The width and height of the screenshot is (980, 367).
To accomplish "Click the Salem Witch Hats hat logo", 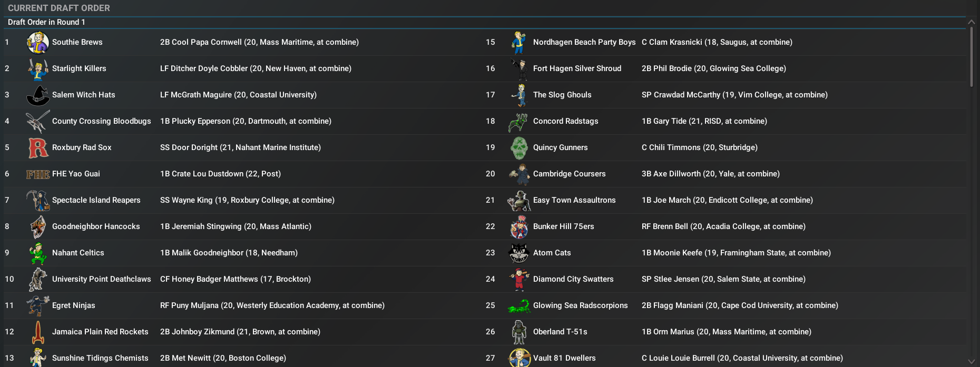I will tap(38, 95).
